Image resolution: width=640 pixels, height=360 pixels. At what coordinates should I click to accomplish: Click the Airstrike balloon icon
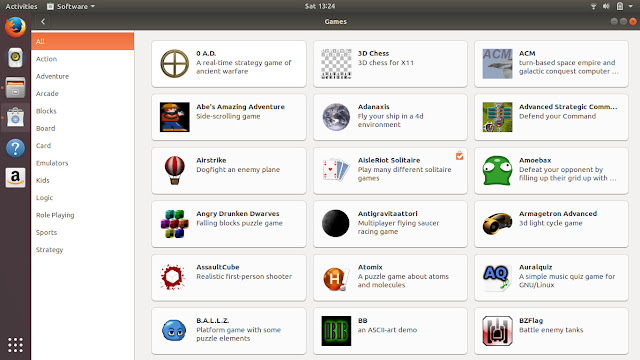[x=174, y=171]
